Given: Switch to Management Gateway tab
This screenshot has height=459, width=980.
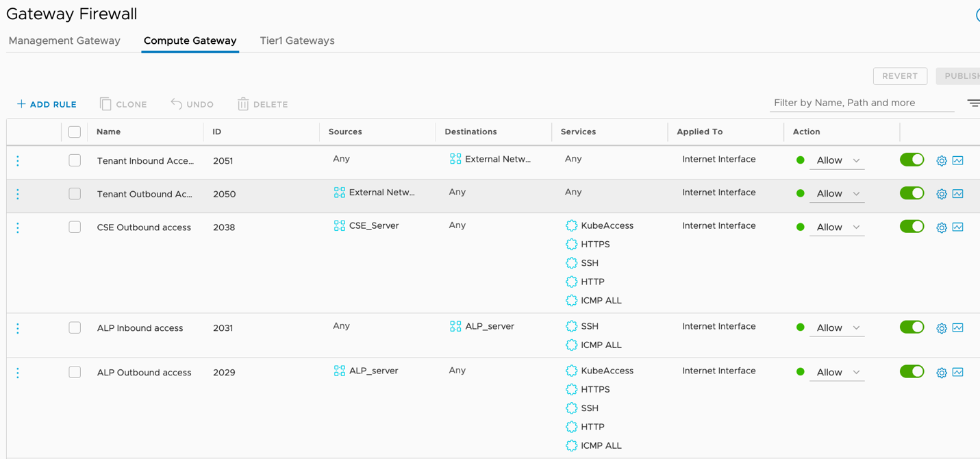Looking at the screenshot, I should (64, 41).
